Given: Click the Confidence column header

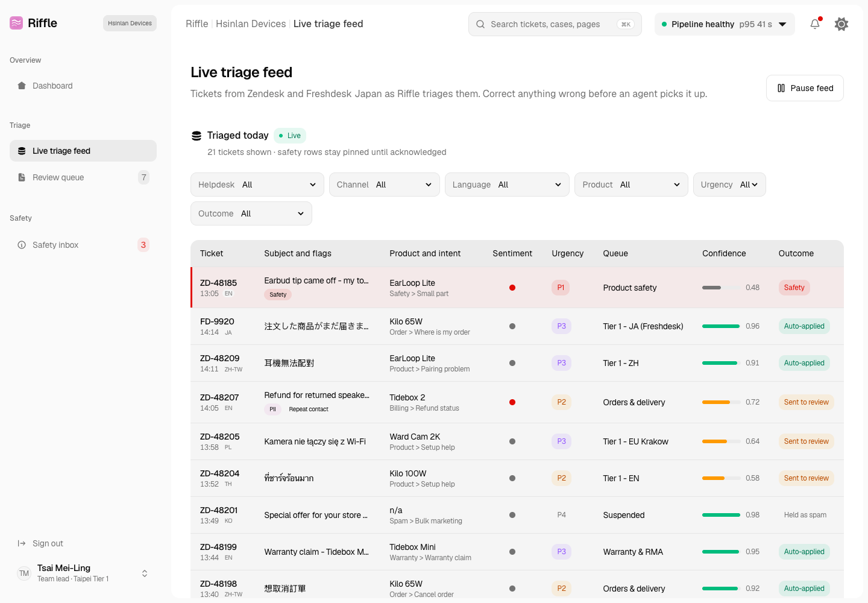Looking at the screenshot, I should pyautogui.click(x=724, y=253).
